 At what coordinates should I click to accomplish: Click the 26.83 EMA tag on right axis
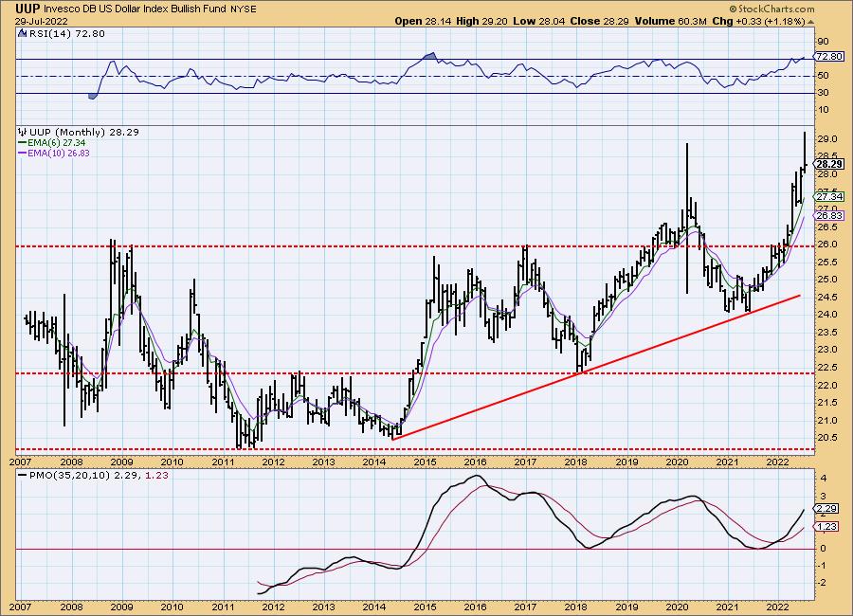pyautogui.click(x=829, y=216)
